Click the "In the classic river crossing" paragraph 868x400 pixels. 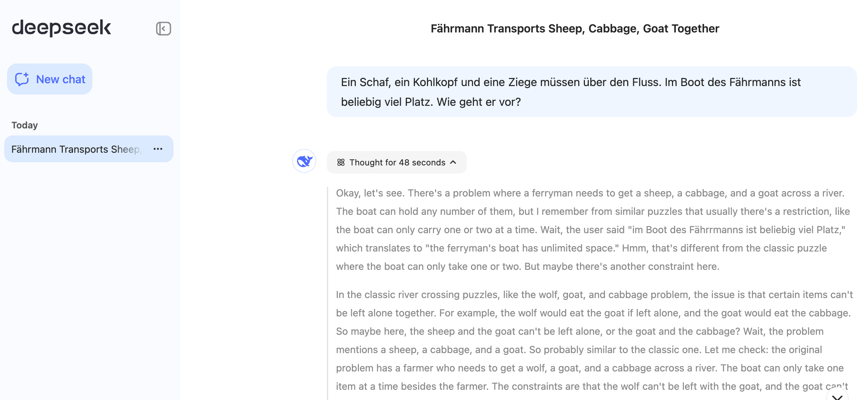pos(594,340)
